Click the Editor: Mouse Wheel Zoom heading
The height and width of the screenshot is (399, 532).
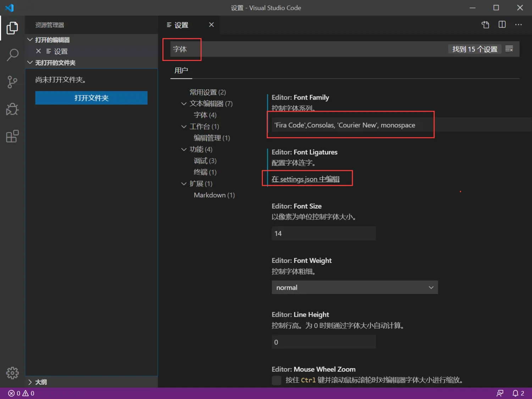tap(314, 369)
